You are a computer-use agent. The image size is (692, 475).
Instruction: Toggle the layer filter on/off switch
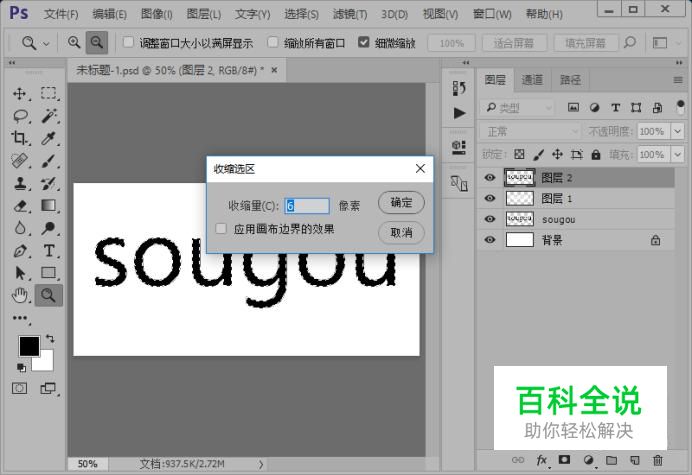tap(680, 107)
